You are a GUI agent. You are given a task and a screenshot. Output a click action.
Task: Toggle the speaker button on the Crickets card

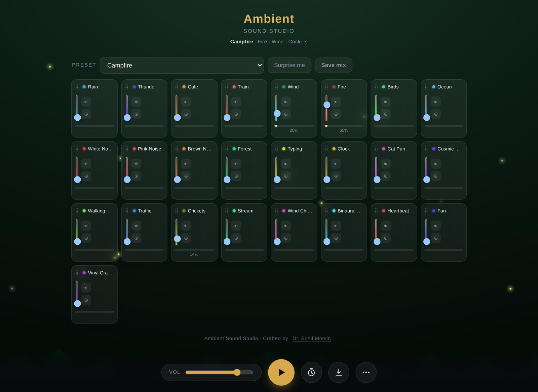click(186, 226)
